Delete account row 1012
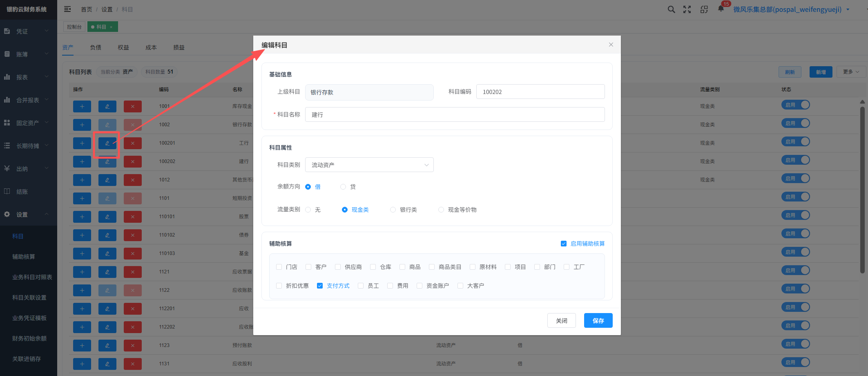The height and width of the screenshot is (376, 868). point(133,180)
